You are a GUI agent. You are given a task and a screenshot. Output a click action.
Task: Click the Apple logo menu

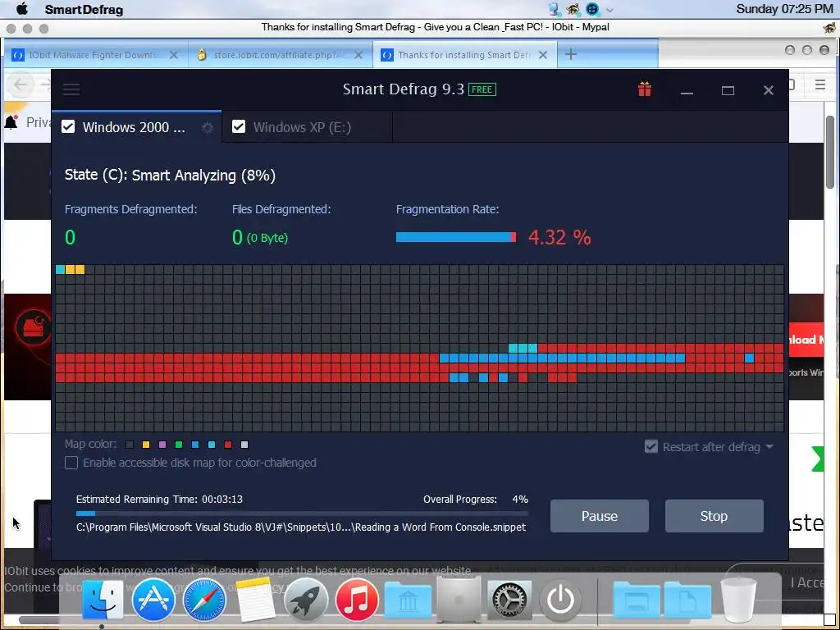click(21, 9)
